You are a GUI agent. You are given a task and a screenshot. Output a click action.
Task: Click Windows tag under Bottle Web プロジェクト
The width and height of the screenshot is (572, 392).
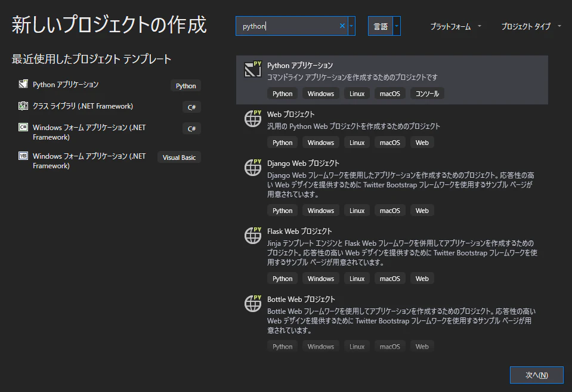(321, 347)
